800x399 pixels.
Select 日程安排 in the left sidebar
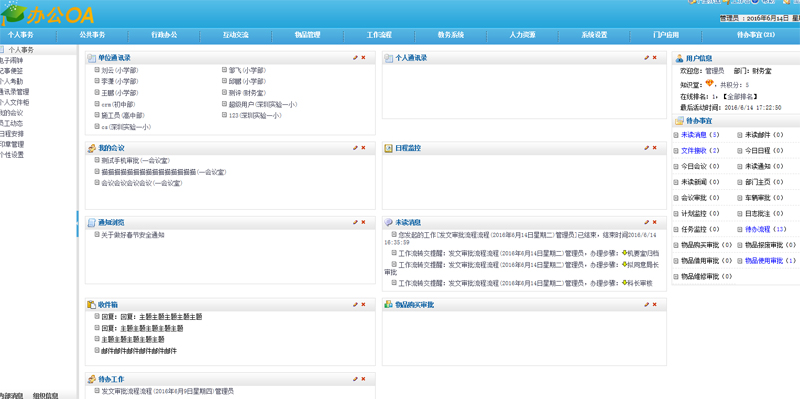click(12, 134)
